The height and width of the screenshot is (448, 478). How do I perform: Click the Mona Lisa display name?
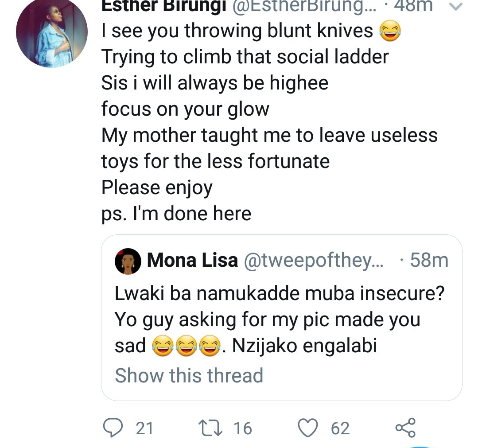[x=192, y=261]
